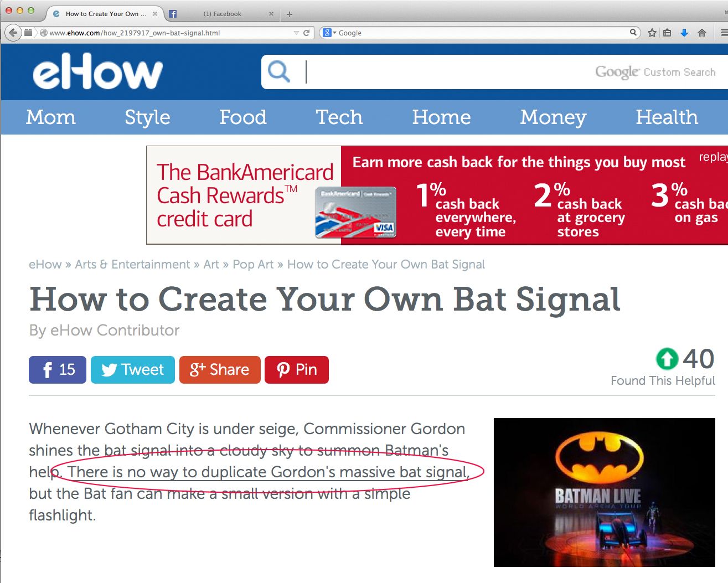Screen dimensions: 728x583
Task: Click the address bar URL field
Action: 171,33
